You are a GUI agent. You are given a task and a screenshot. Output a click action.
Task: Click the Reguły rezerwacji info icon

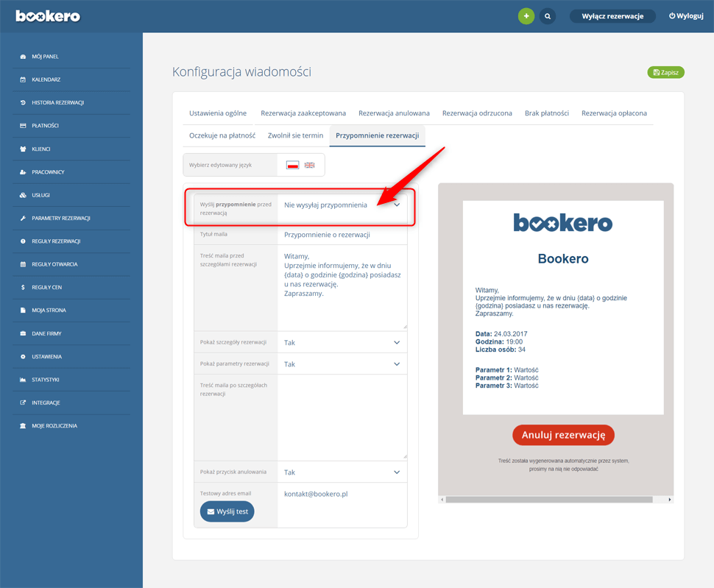click(23, 241)
